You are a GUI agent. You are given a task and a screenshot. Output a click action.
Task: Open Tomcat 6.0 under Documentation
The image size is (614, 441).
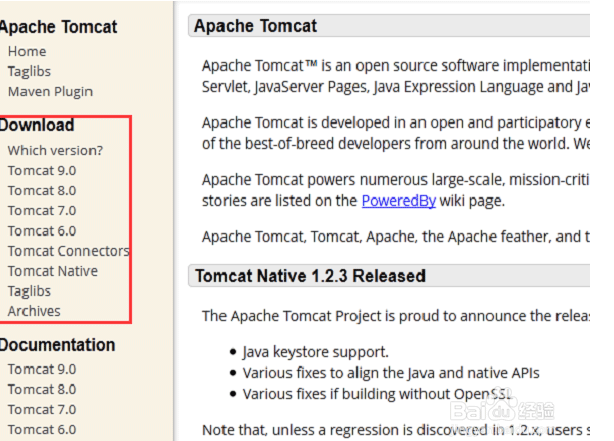point(42,430)
